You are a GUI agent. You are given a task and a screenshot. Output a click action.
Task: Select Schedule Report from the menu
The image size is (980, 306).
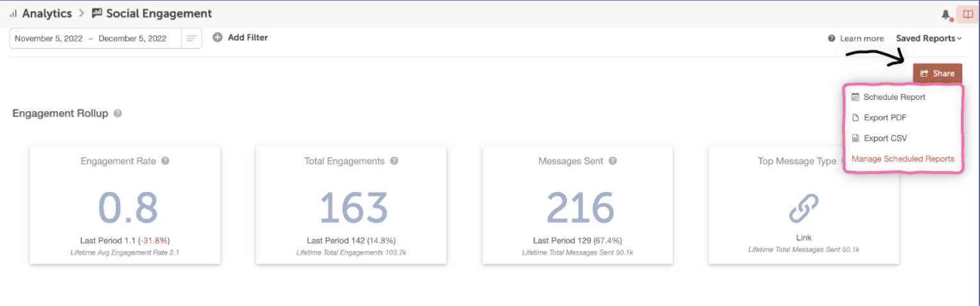tap(894, 97)
